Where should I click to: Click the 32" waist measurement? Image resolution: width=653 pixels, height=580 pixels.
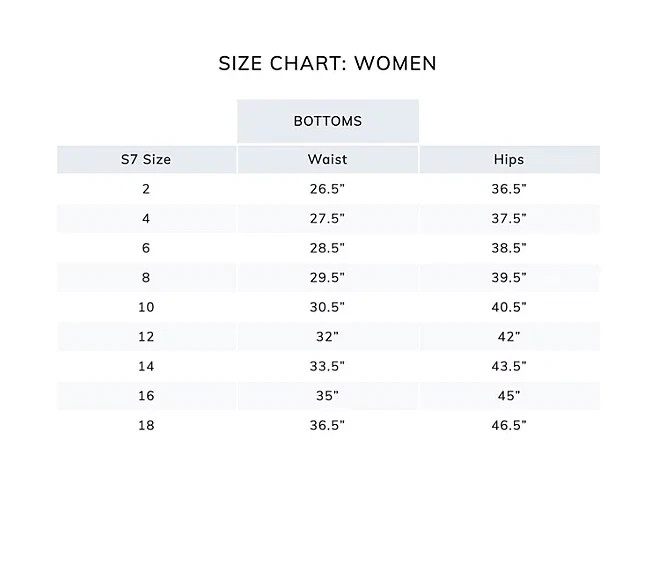(327, 337)
